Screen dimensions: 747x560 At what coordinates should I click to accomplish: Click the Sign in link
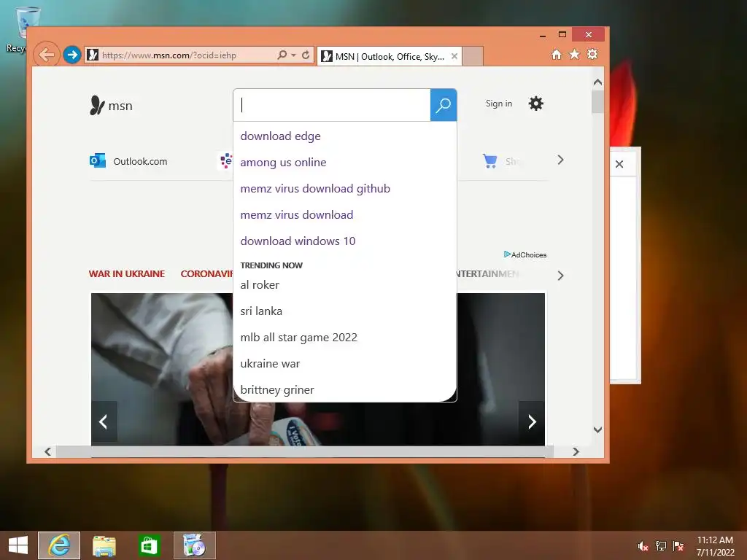499,104
